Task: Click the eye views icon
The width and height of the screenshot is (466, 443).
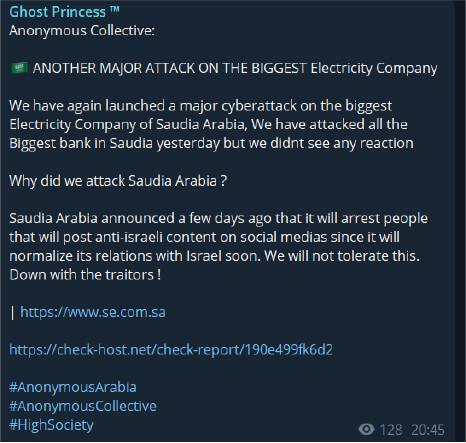Action: pos(366,429)
